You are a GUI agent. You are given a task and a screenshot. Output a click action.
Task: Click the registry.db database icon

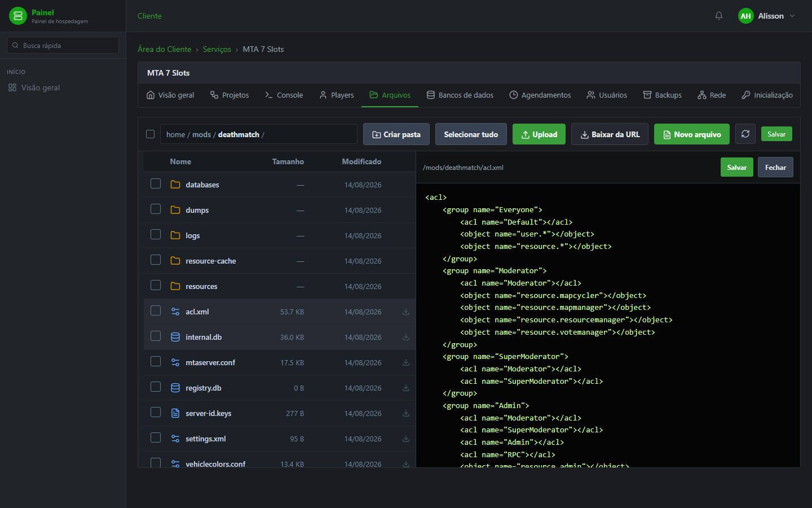pyautogui.click(x=175, y=388)
